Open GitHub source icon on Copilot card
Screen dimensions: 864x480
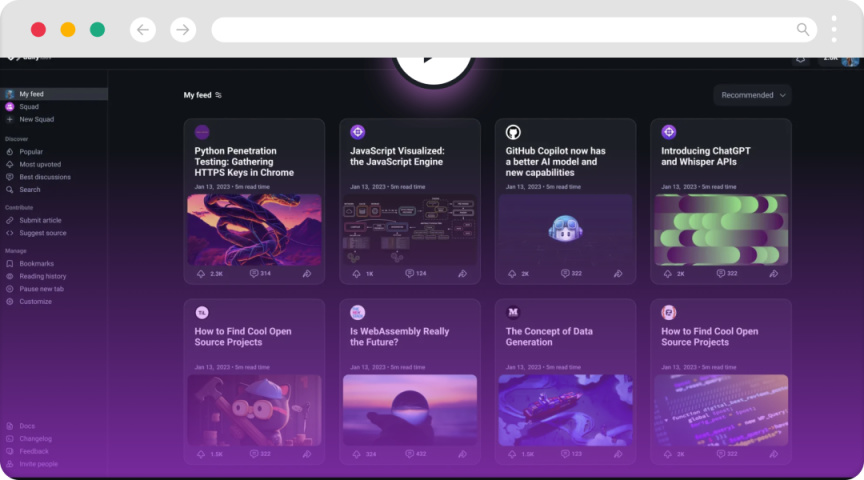point(513,132)
